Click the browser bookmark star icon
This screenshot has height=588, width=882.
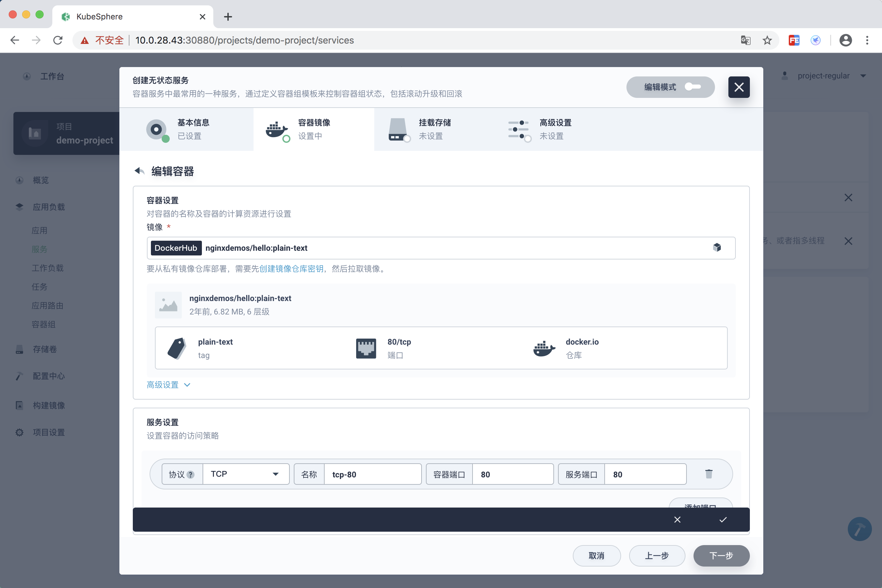767,40
